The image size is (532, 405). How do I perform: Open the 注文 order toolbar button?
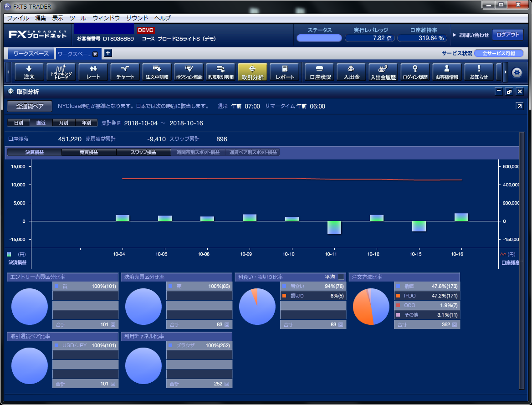[29, 72]
